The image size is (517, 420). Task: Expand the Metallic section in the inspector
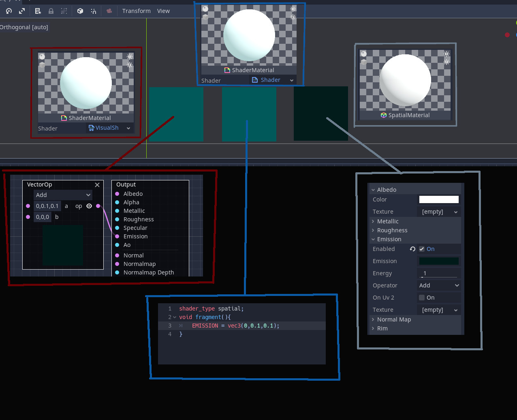(373, 221)
